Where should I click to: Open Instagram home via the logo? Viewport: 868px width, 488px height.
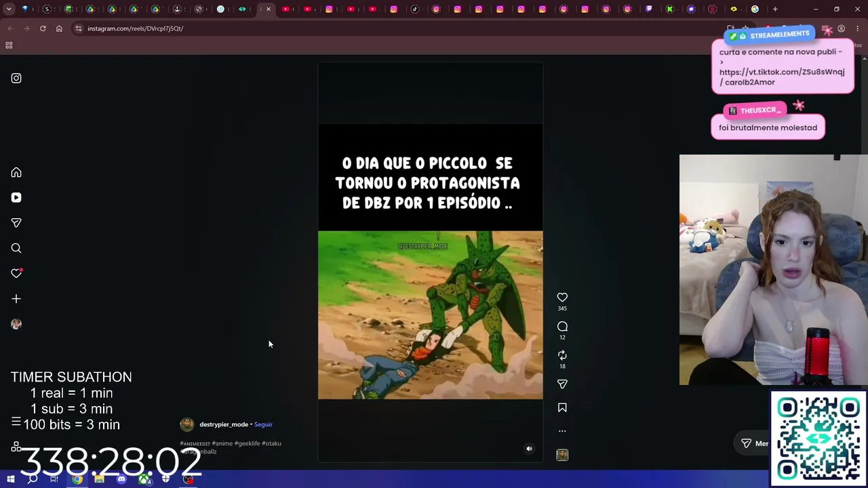(16, 78)
